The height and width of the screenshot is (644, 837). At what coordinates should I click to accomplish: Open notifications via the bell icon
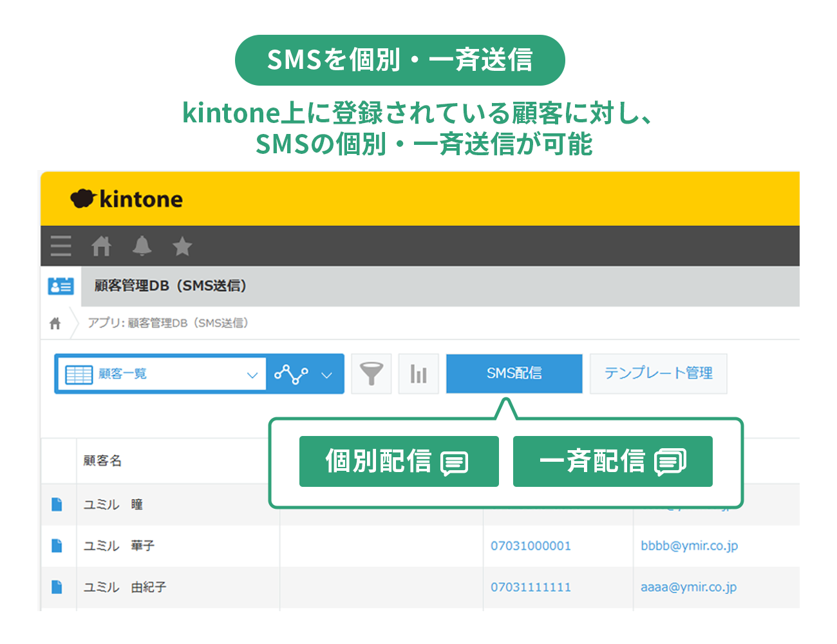(x=142, y=247)
